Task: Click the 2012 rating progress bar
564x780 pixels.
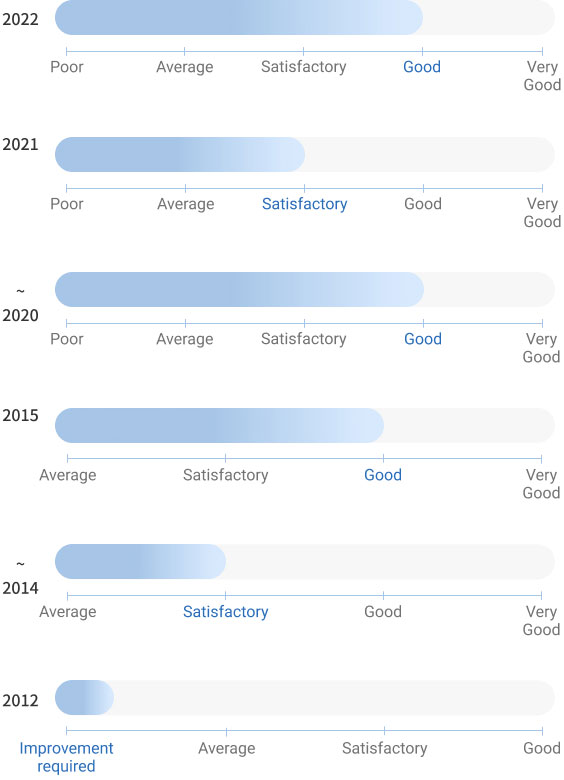Action: pos(305,697)
